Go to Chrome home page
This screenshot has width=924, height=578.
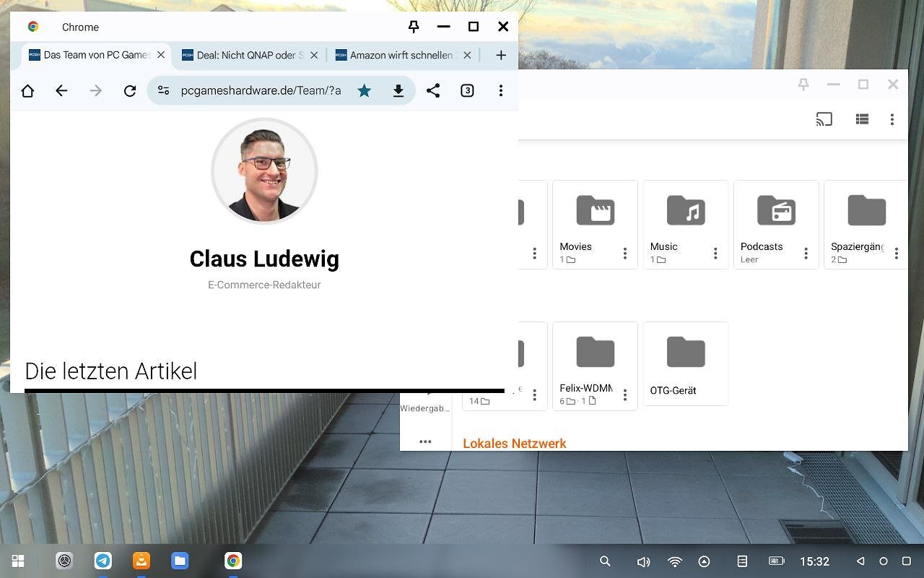pos(27,91)
